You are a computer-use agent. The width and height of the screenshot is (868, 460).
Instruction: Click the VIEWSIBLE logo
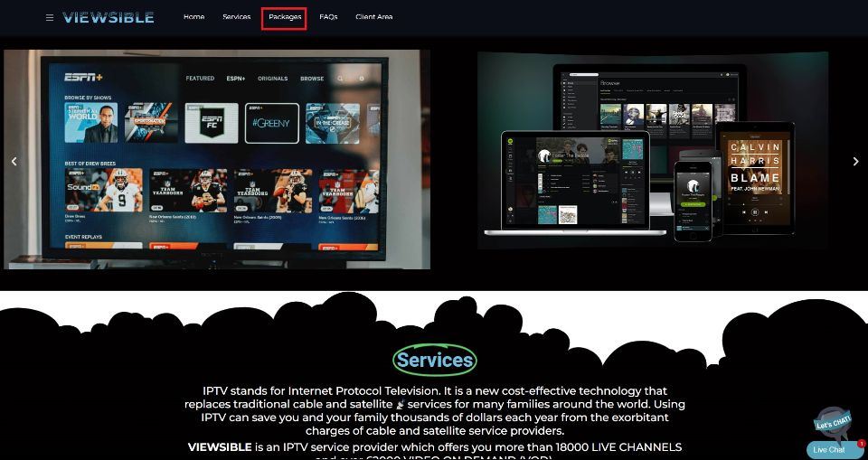tap(108, 18)
